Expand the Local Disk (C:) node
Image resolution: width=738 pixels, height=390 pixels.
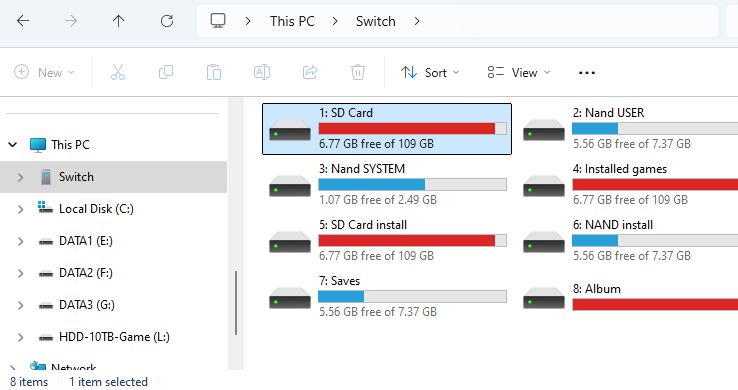coord(20,209)
